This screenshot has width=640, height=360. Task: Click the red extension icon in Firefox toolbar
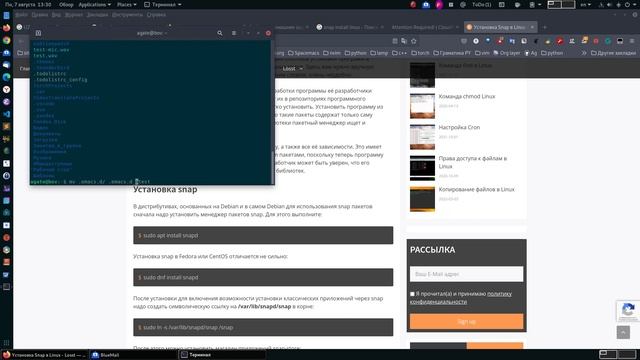pos(560,41)
